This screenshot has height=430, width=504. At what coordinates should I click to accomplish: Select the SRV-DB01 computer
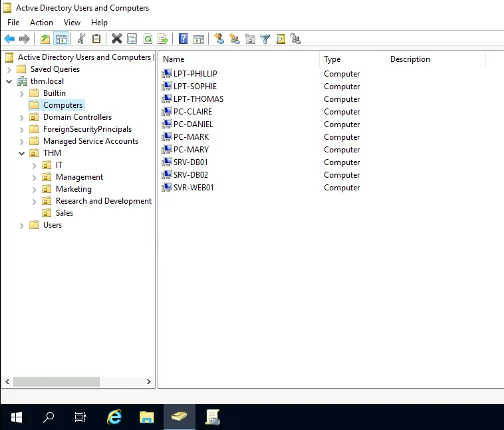pos(190,162)
